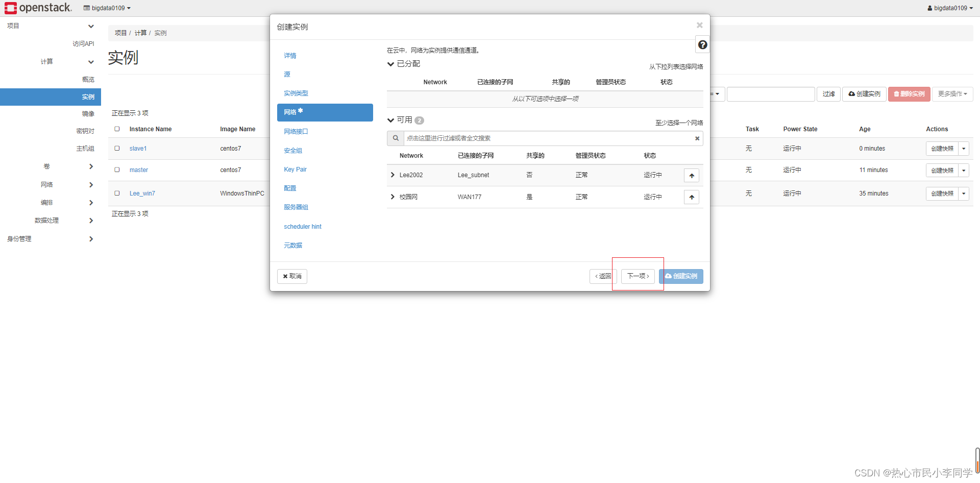
Task: Open the bigdata0109 user menu
Action: [950, 8]
